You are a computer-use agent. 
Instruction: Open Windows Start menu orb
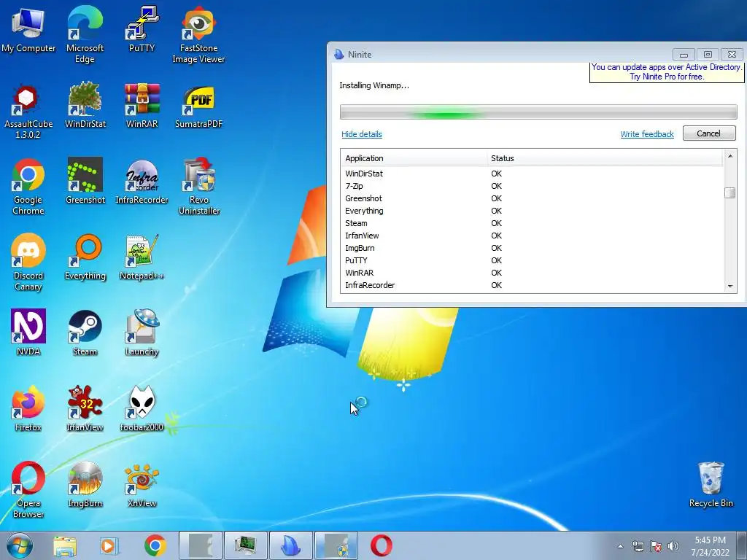pos(20,545)
